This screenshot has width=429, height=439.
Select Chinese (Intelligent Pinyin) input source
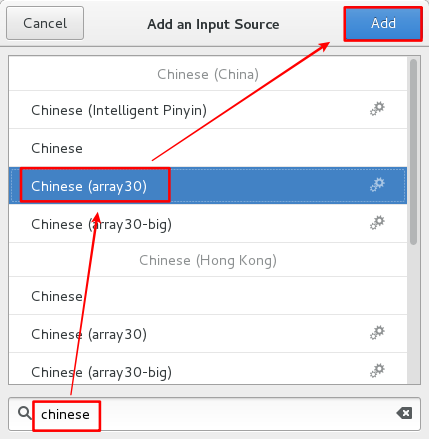pos(208,110)
